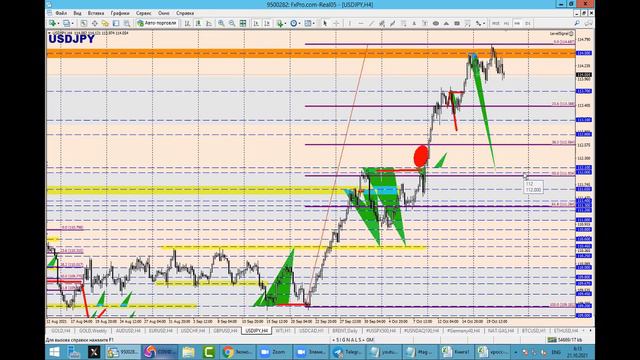Toggle chart shift from right border

pos(267,23)
